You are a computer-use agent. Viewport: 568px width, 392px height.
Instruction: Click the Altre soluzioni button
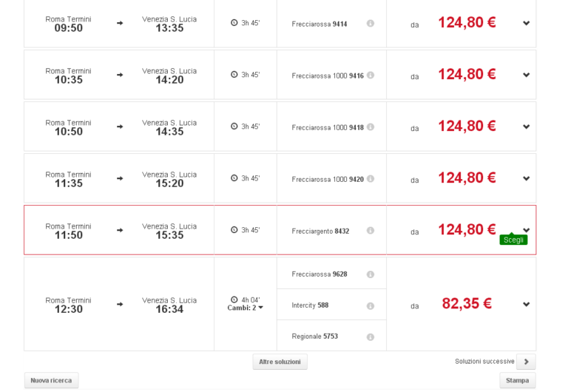280,362
